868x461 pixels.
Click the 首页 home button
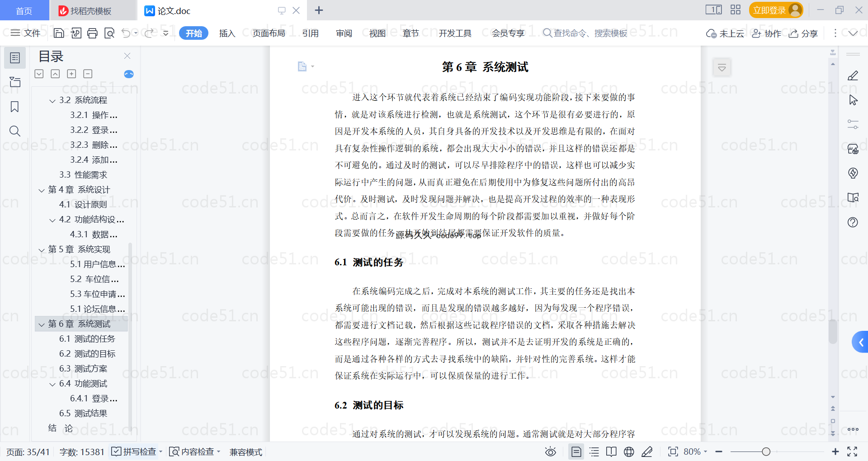point(24,10)
